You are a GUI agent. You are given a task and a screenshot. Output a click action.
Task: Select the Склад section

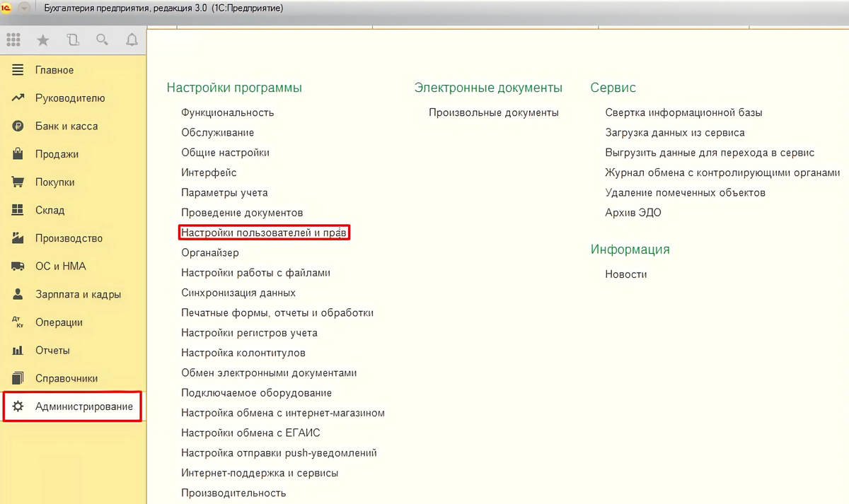point(50,210)
